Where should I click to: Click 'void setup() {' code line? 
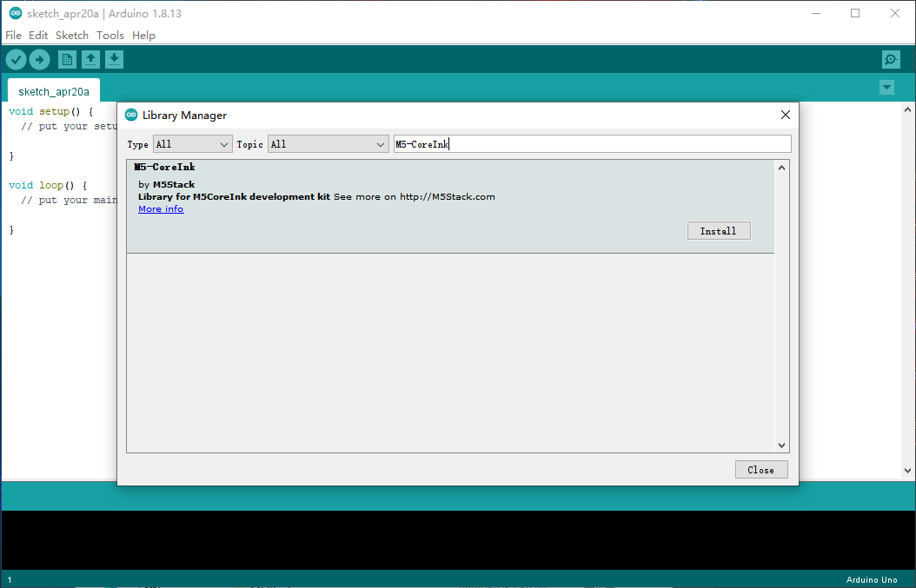point(50,111)
